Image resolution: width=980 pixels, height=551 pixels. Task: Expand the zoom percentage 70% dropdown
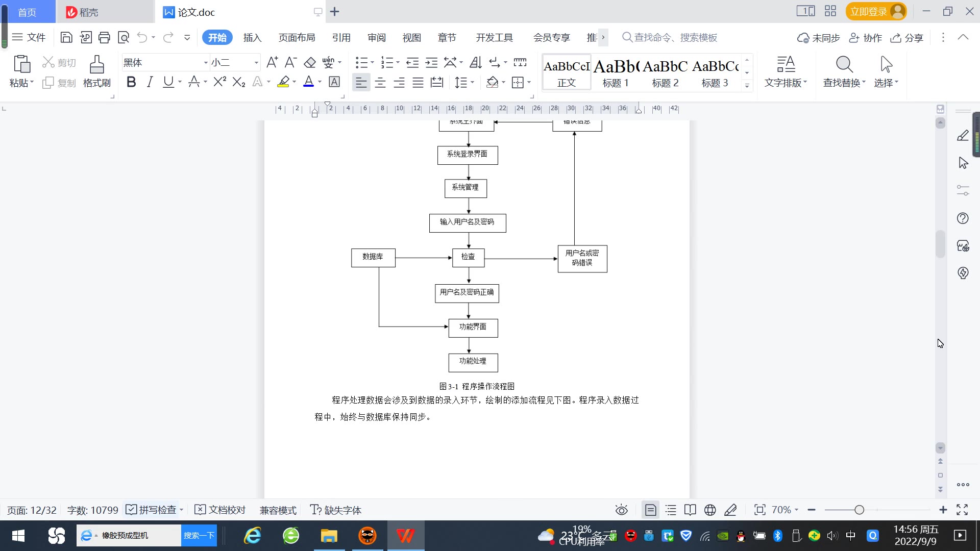[x=785, y=510]
